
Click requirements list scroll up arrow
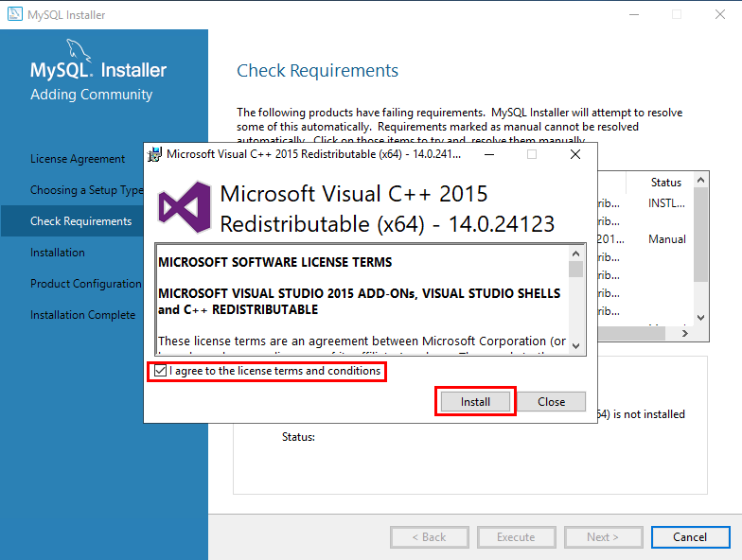[700, 180]
